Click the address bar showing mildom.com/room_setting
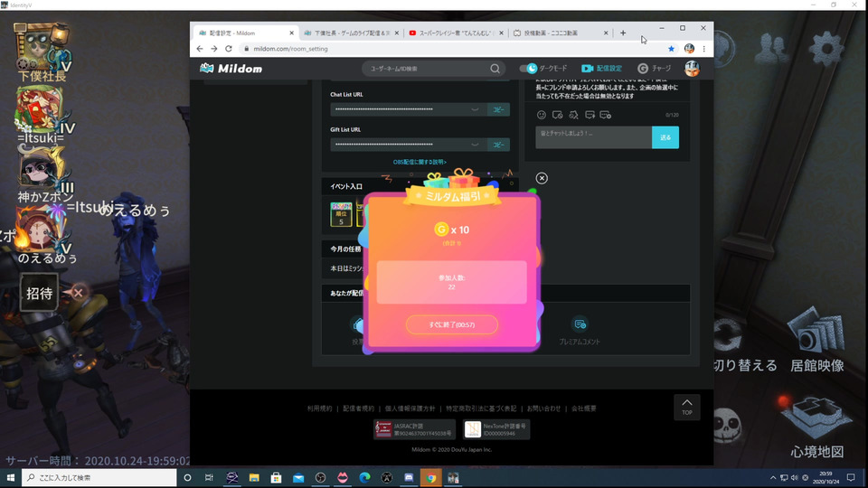The width and height of the screenshot is (868, 488). (454, 49)
